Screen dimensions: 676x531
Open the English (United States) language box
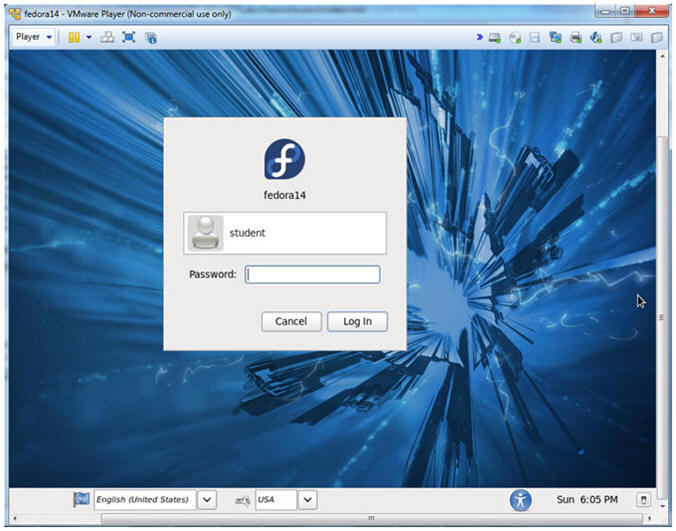coord(145,500)
